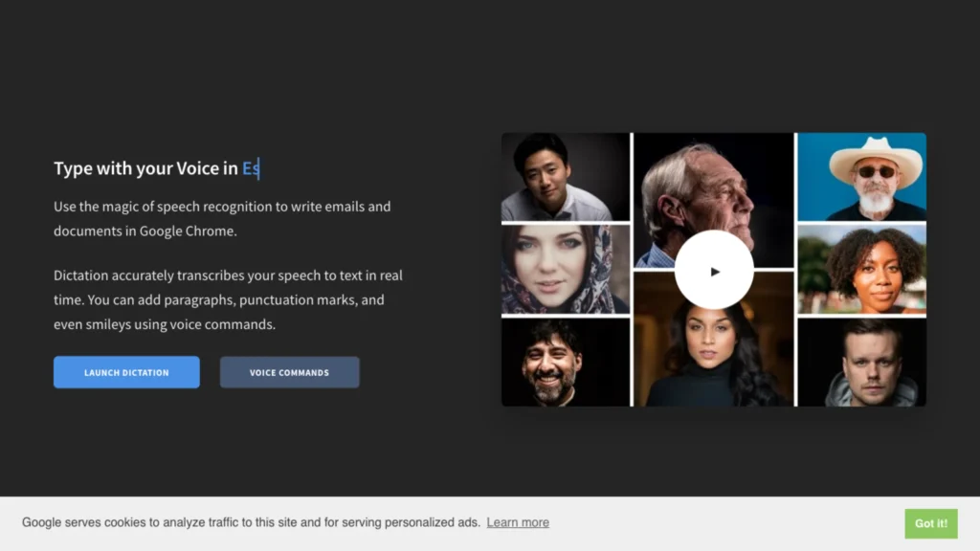The height and width of the screenshot is (551, 980).
Task: Click the woman in patterned headscarf photo
Action: coord(566,269)
